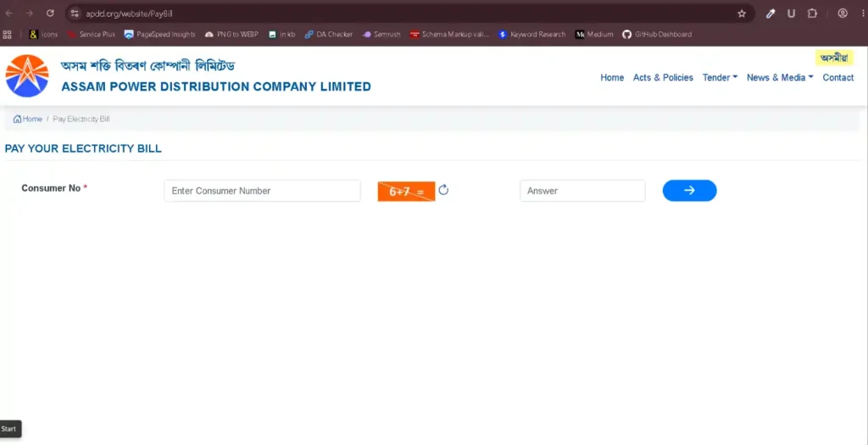Reload the page with refresh icon
The width and height of the screenshot is (868, 445).
[x=50, y=14]
